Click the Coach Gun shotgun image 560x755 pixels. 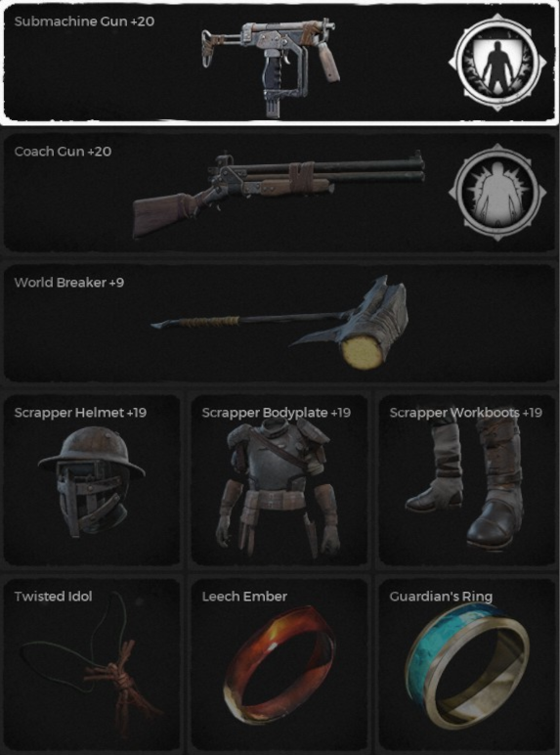pos(280,194)
